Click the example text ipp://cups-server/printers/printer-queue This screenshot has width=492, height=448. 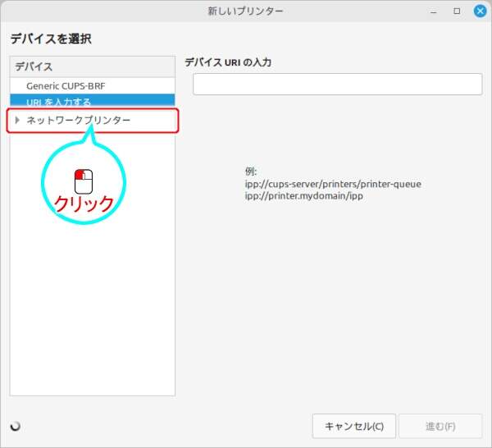pyautogui.click(x=333, y=184)
